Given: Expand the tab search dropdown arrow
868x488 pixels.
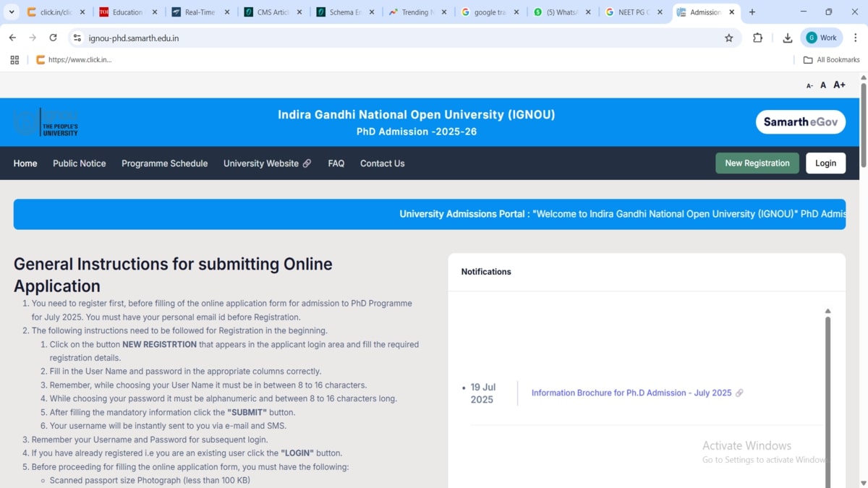Looking at the screenshot, I should click(12, 12).
